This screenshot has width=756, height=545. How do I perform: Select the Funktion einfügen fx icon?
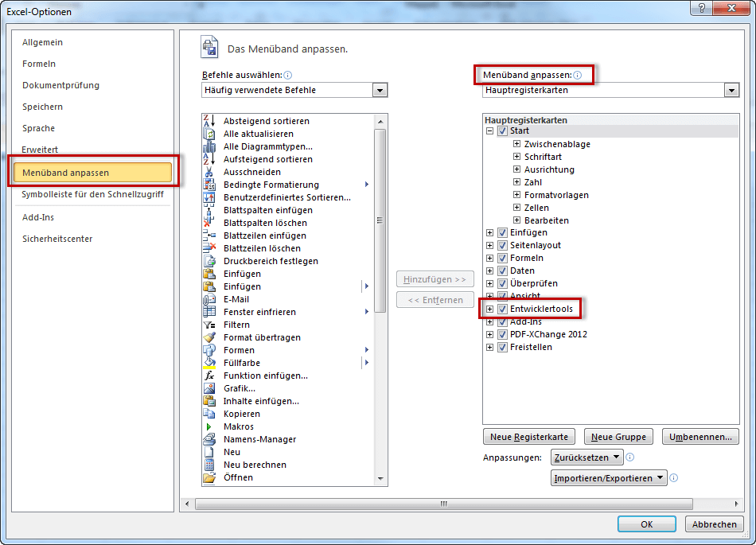209,376
